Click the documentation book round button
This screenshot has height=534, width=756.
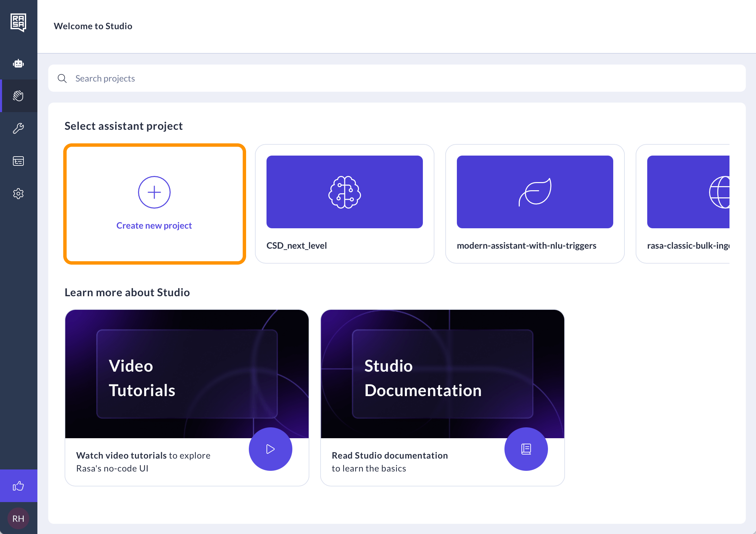point(526,449)
